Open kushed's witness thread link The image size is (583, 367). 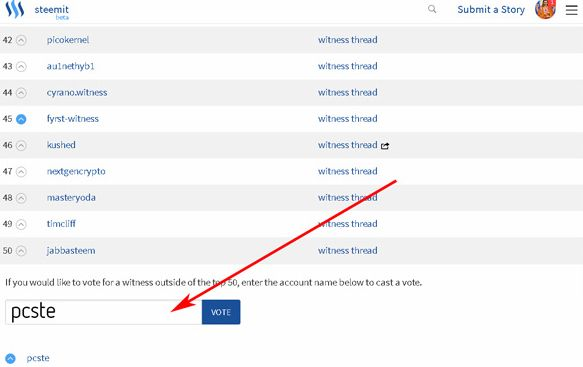click(x=347, y=145)
